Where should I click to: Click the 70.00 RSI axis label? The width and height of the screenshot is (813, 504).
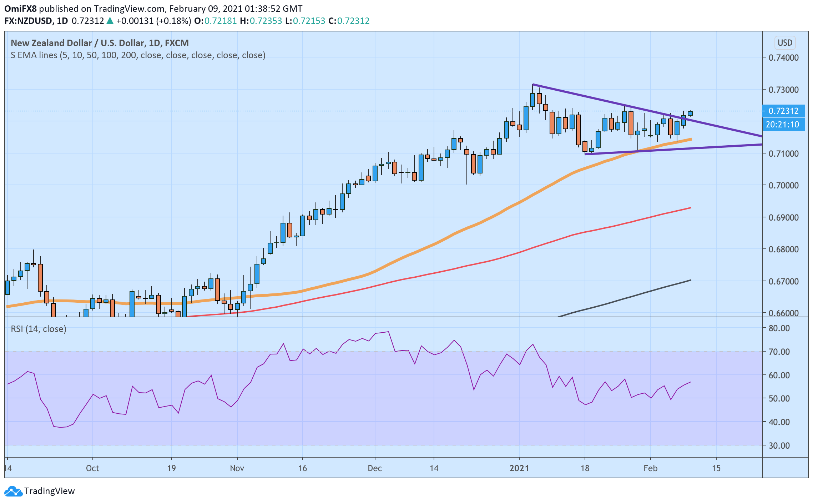(x=779, y=352)
